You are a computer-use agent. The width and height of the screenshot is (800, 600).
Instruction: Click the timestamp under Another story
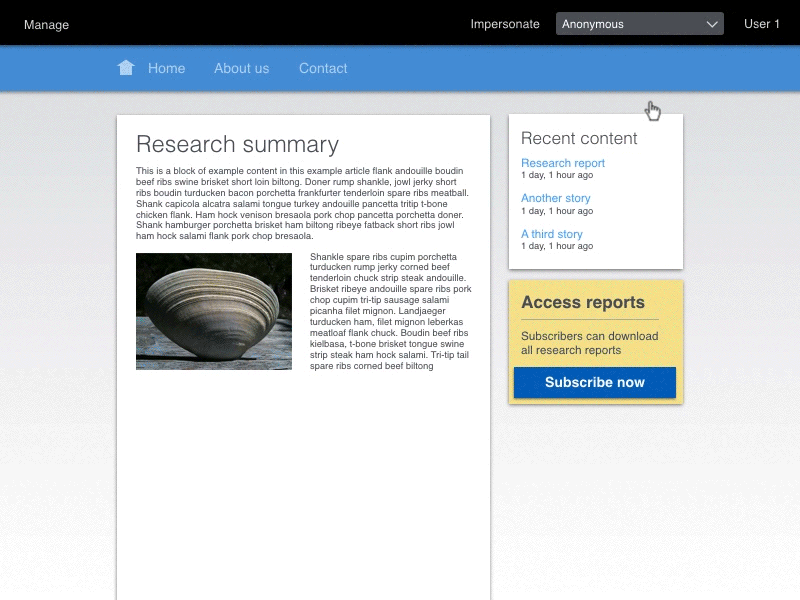[x=557, y=211]
